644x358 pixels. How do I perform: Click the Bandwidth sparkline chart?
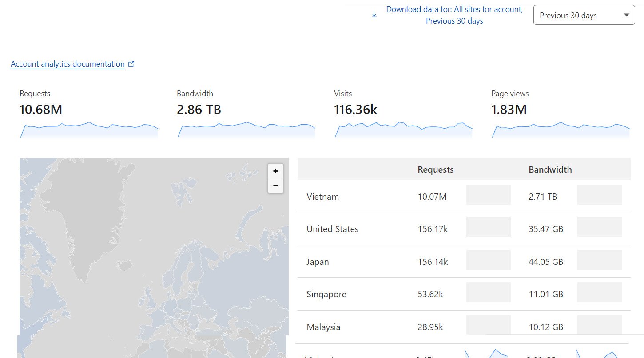pos(246,130)
